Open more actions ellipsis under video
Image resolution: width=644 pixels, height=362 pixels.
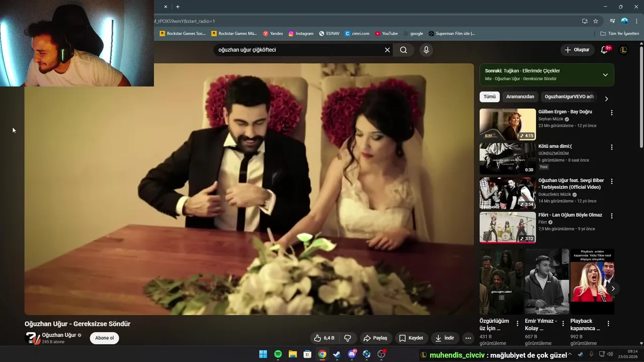point(468,338)
